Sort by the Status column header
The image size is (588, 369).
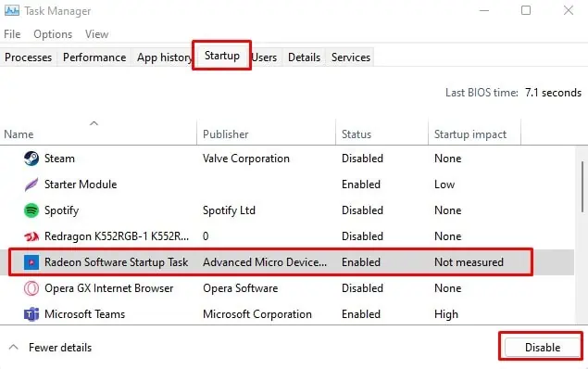tap(357, 134)
